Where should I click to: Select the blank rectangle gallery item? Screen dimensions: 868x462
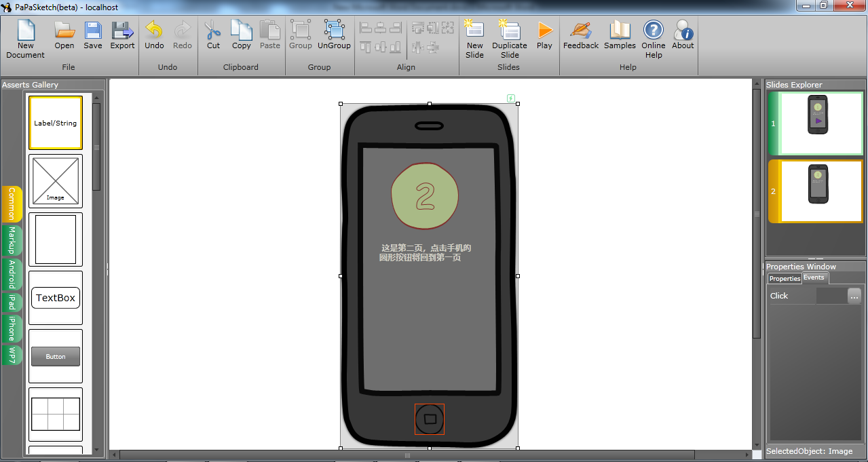point(56,239)
